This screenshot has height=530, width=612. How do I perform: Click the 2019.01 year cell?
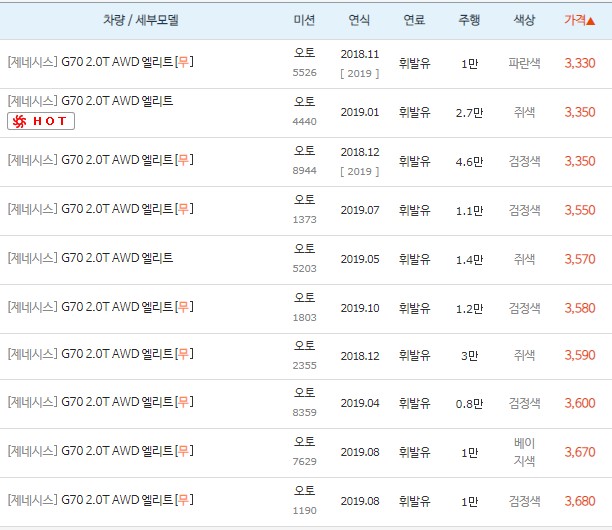tap(359, 112)
